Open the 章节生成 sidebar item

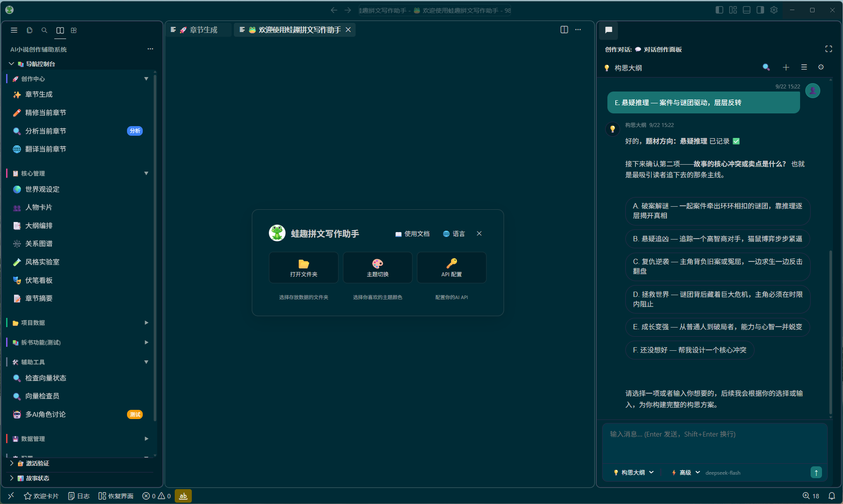[79, 95]
